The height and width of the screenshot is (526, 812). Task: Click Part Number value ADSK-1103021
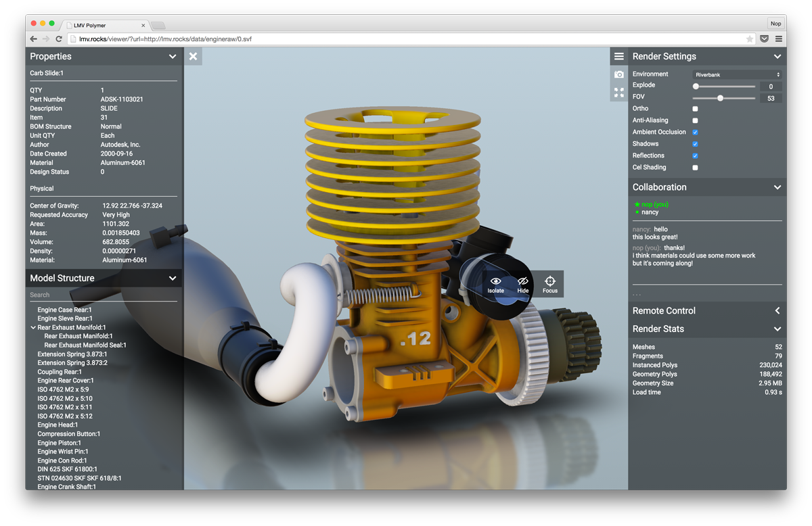(122, 99)
